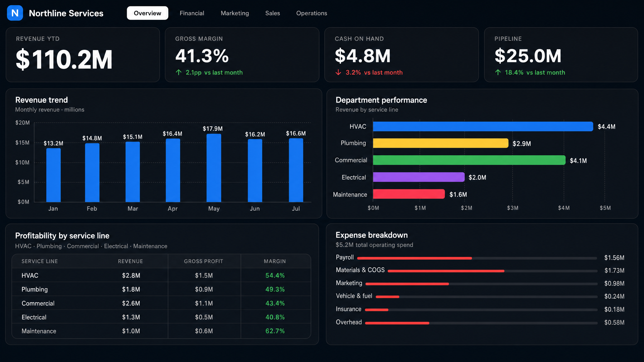Click the Department performance chart title
This screenshot has width=644, height=362.
click(x=381, y=100)
